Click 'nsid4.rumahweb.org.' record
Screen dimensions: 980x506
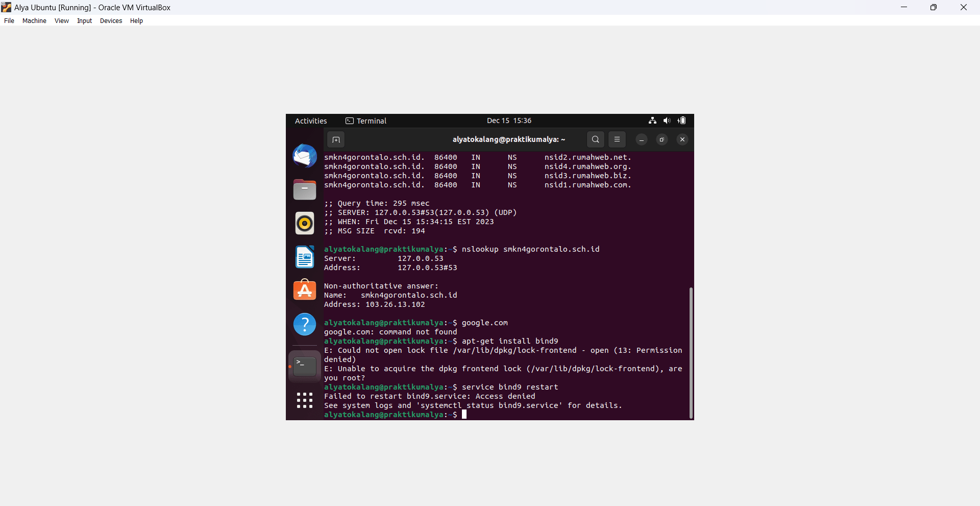point(588,167)
